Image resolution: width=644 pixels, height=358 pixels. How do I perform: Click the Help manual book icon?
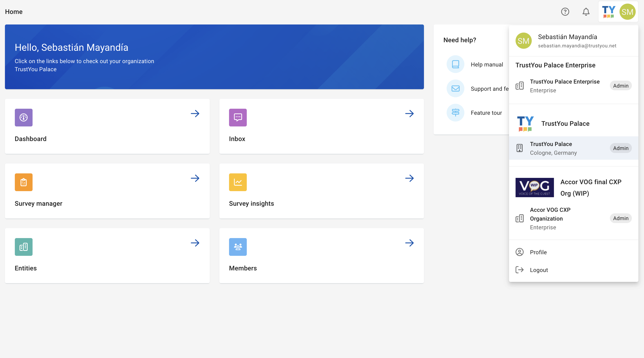coord(456,64)
